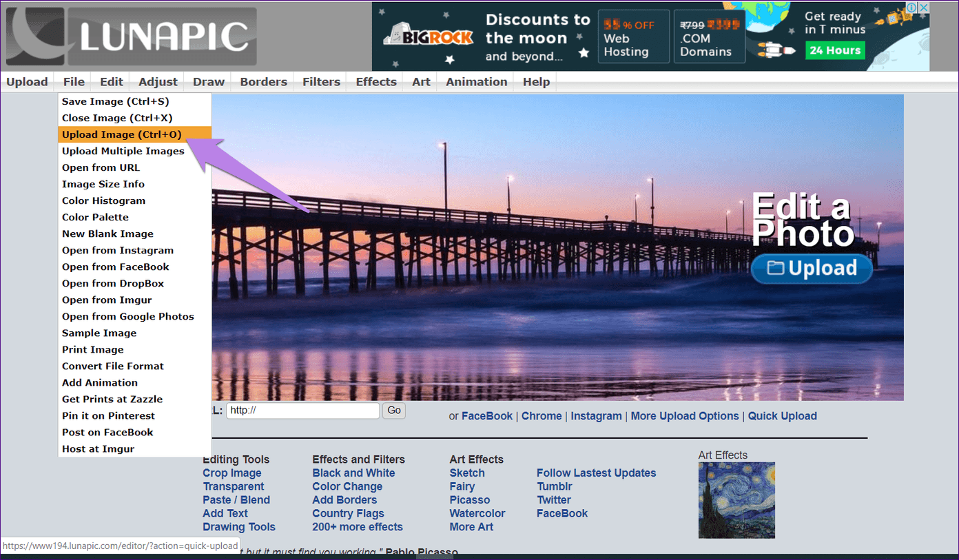959x560 pixels.
Task: Open the Black and White effect link
Action: (x=353, y=473)
